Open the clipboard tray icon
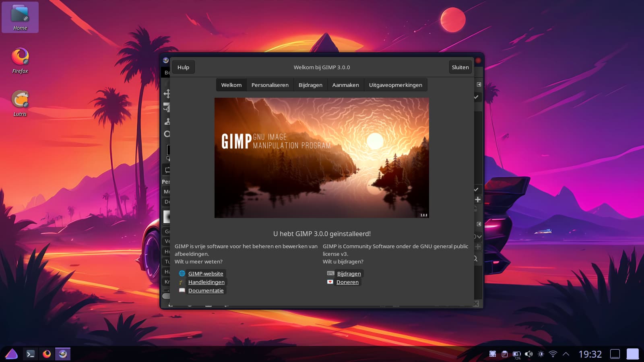 (x=505, y=354)
